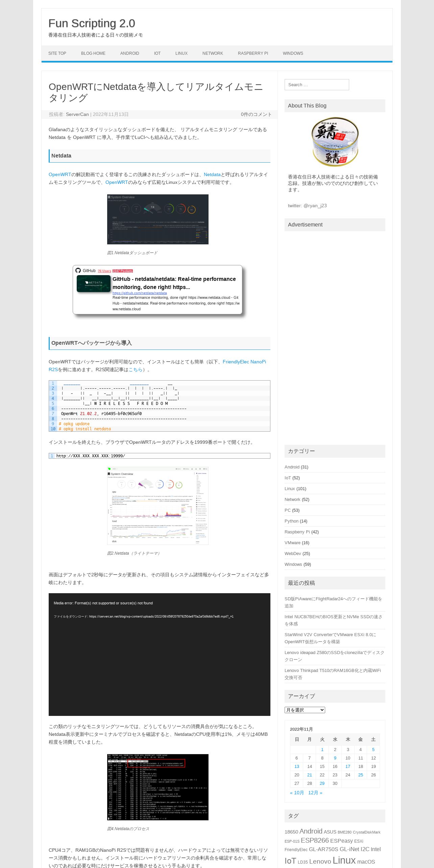Open Linux category link

tap(290, 489)
